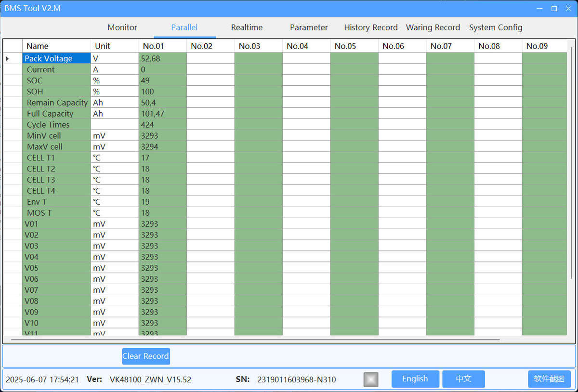Open the Parameter tab
The width and height of the screenshot is (578, 392).
click(x=309, y=27)
